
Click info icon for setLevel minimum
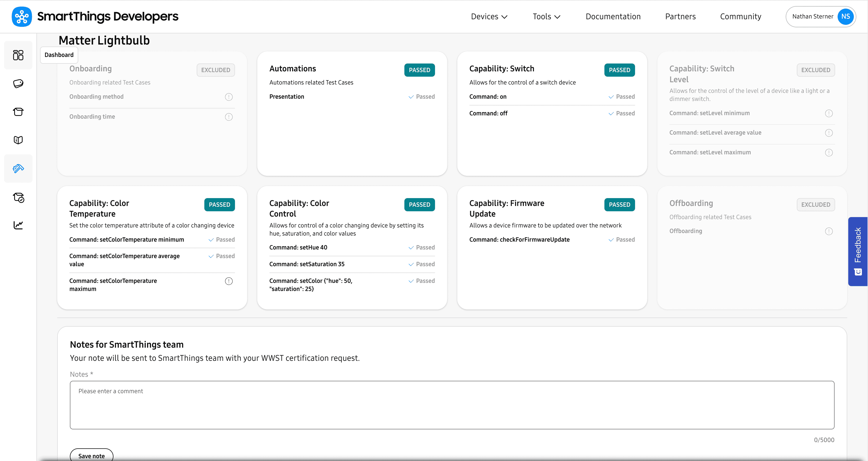[829, 114]
